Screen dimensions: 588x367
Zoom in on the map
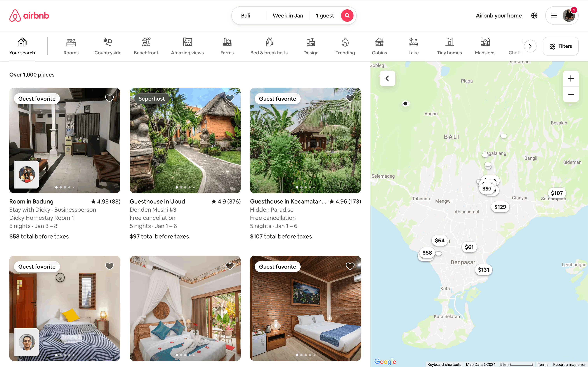tap(570, 78)
